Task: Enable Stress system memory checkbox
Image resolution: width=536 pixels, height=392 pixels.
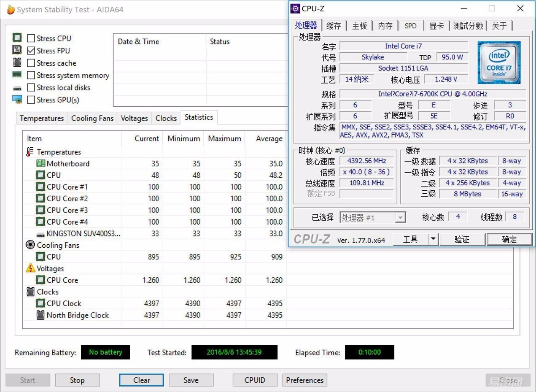Action: pyautogui.click(x=31, y=75)
